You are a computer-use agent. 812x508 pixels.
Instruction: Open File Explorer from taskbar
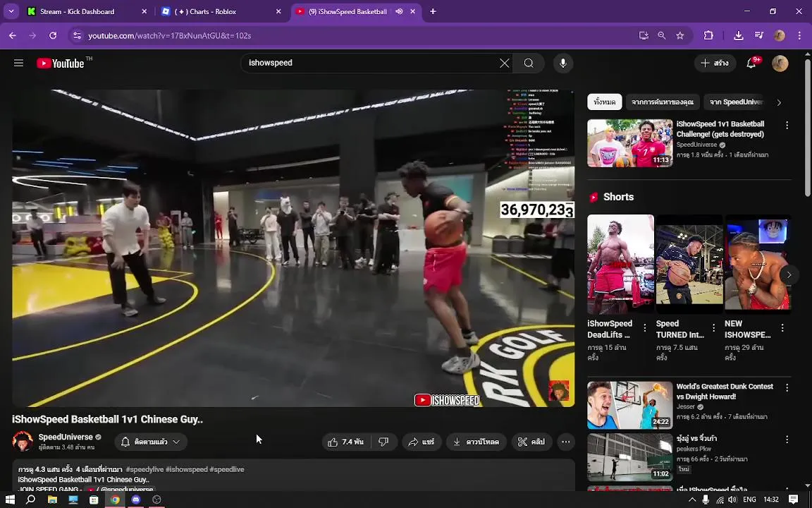point(52,500)
